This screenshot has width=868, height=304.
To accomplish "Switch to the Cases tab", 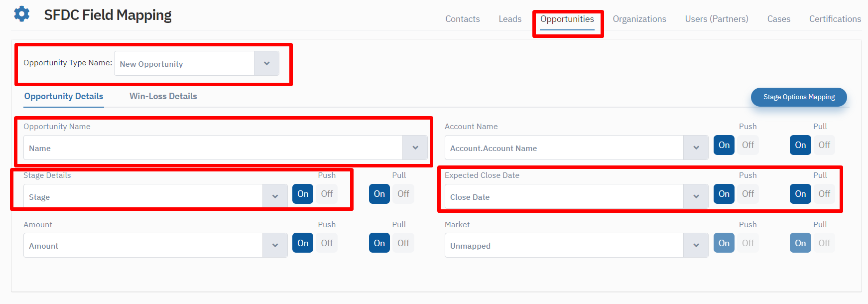I will tap(779, 19).
